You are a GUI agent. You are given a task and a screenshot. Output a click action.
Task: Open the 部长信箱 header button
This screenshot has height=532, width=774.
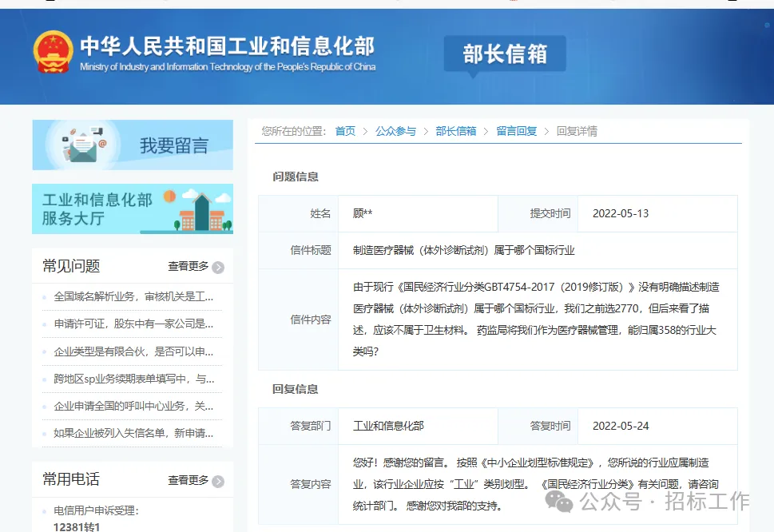(505, 54)
